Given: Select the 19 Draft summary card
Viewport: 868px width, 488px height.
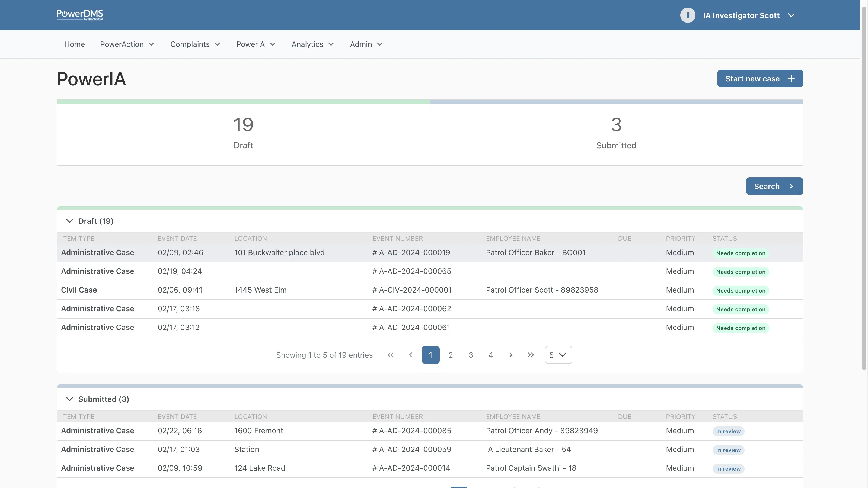Looking at the screenshot, I should [x=243, y=133].
